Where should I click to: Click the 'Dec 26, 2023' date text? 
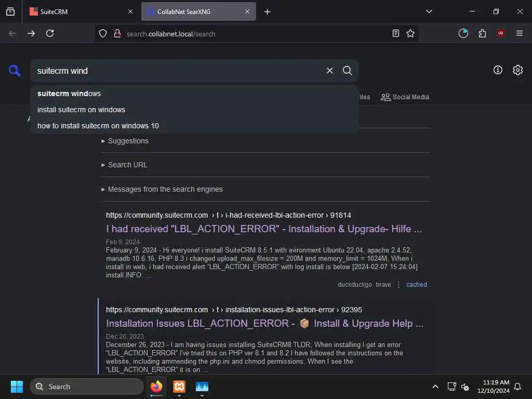pyautogui.click(x=125, y=336)
